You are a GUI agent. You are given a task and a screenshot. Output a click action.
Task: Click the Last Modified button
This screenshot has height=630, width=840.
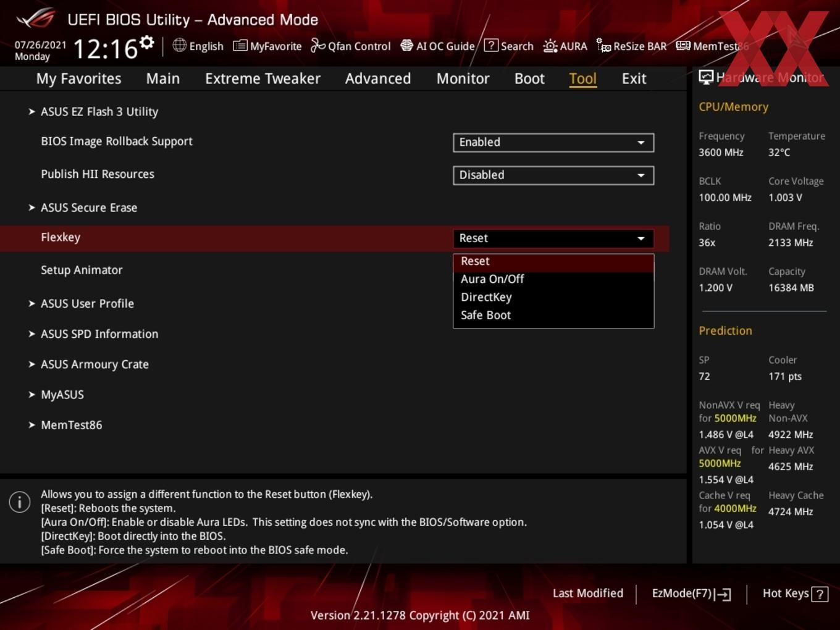tap(588, 594)
